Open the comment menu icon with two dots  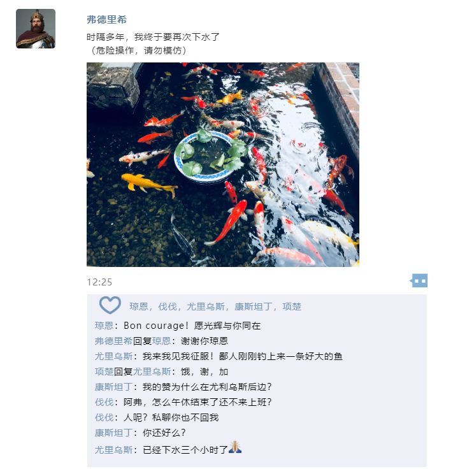[x=419, y=280]
